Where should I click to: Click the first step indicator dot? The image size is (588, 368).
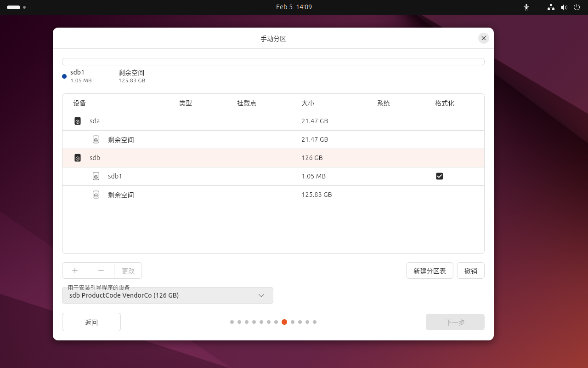click(x=232, y=322)
